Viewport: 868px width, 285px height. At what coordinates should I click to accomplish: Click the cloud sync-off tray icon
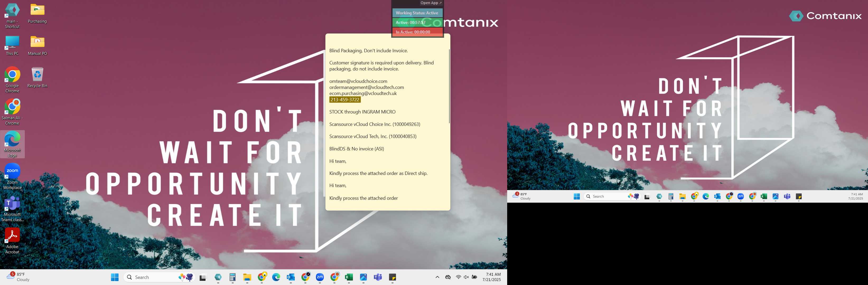pyautogui.click(x=448, y=277)
